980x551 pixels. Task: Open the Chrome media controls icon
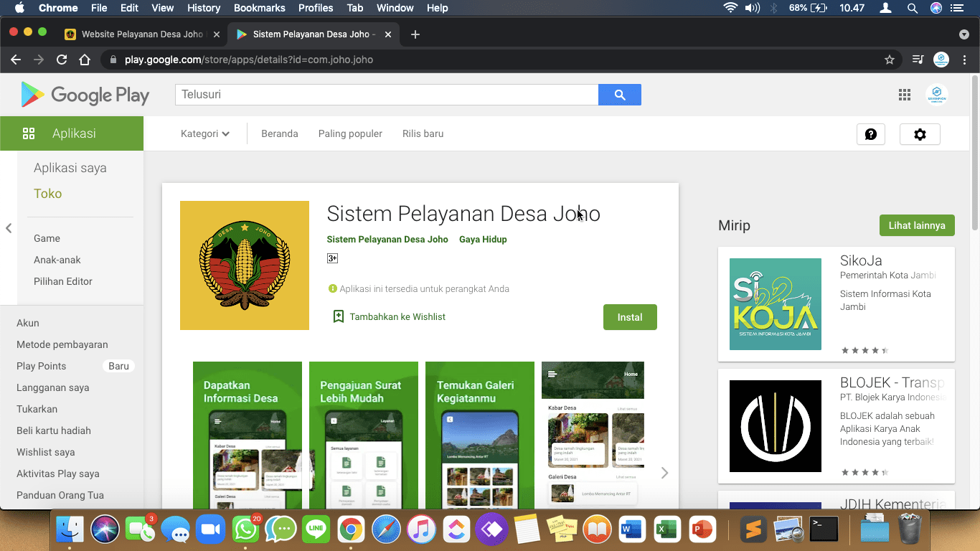pyautogui.click(x=918, y=60)
